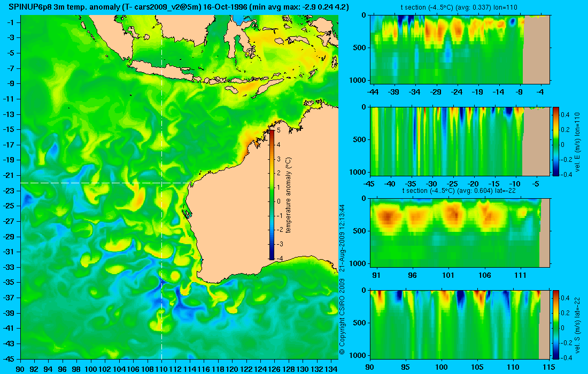
Task: Click the horizontal dashed line at latitude -22
Action: pyautogui.click(x=107, y=183)
